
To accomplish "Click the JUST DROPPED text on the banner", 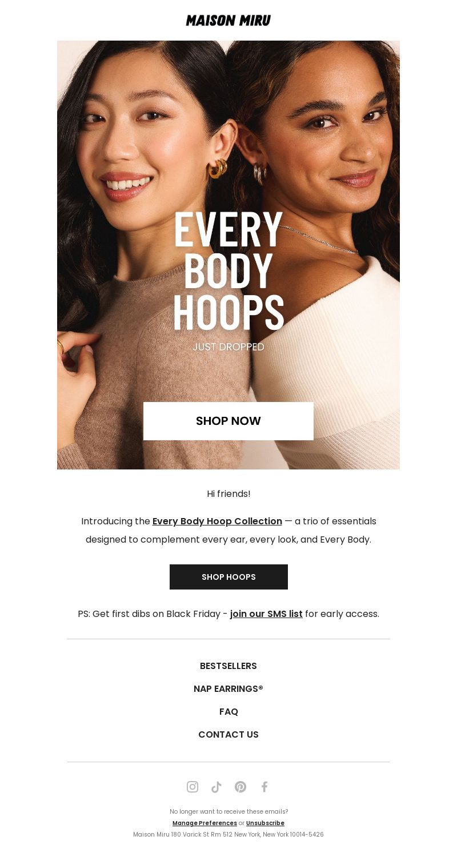I will pos(228,347).
